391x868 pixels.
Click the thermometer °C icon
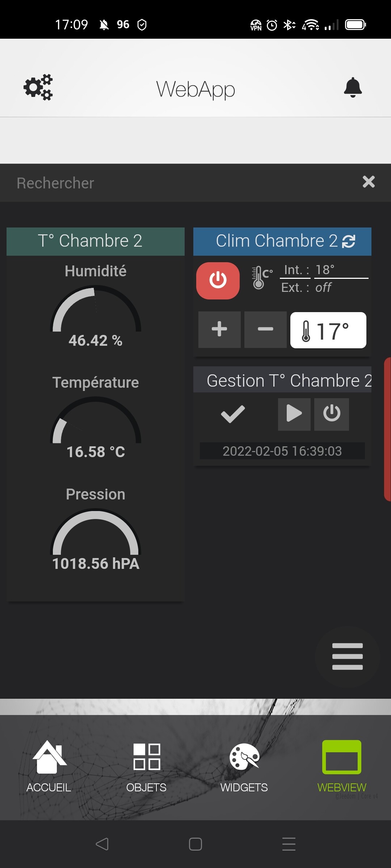pos(262,277)
